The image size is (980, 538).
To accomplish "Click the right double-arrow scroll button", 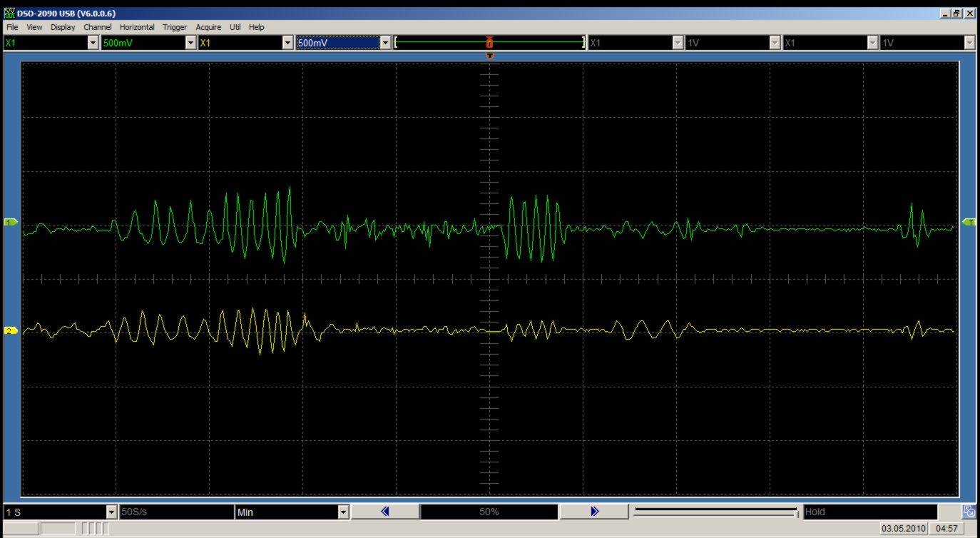I will tap(594, 512).
